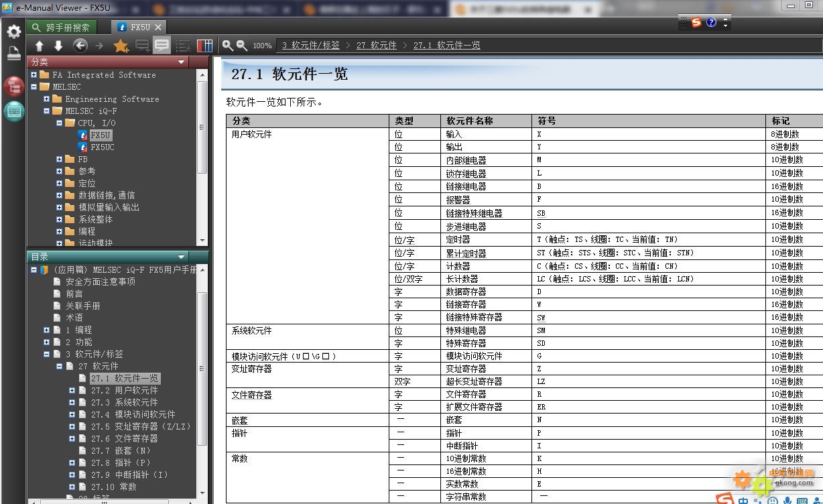Screen dimensions: 823x504
Task: Navigate back with the circled left arrow
Action: click(80, 46)
